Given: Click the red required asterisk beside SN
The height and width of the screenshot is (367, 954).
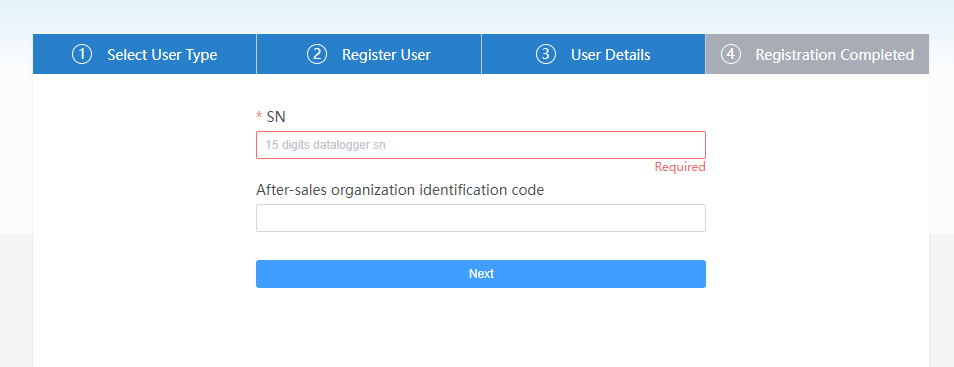Looking at the screenshot, I should point(259,116).
